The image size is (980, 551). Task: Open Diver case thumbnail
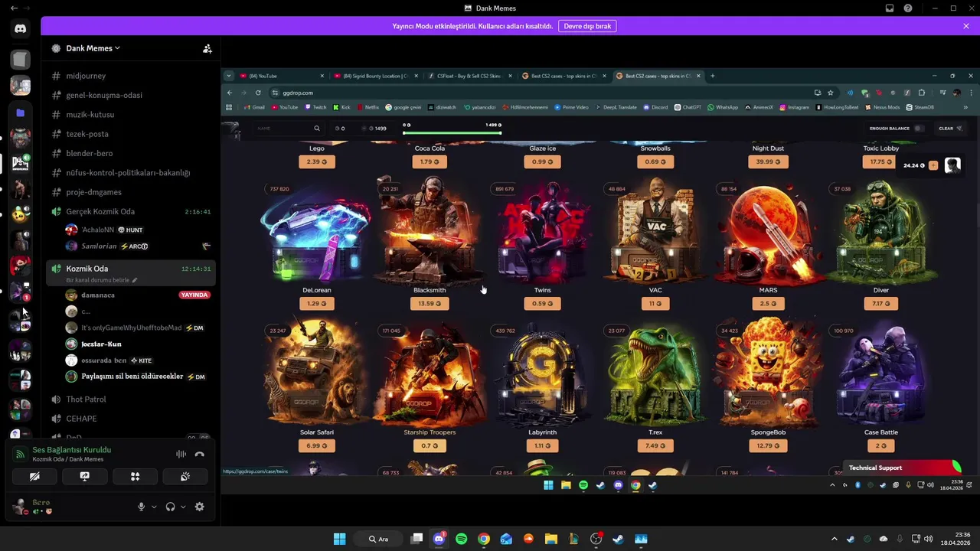tap(880, 233)
